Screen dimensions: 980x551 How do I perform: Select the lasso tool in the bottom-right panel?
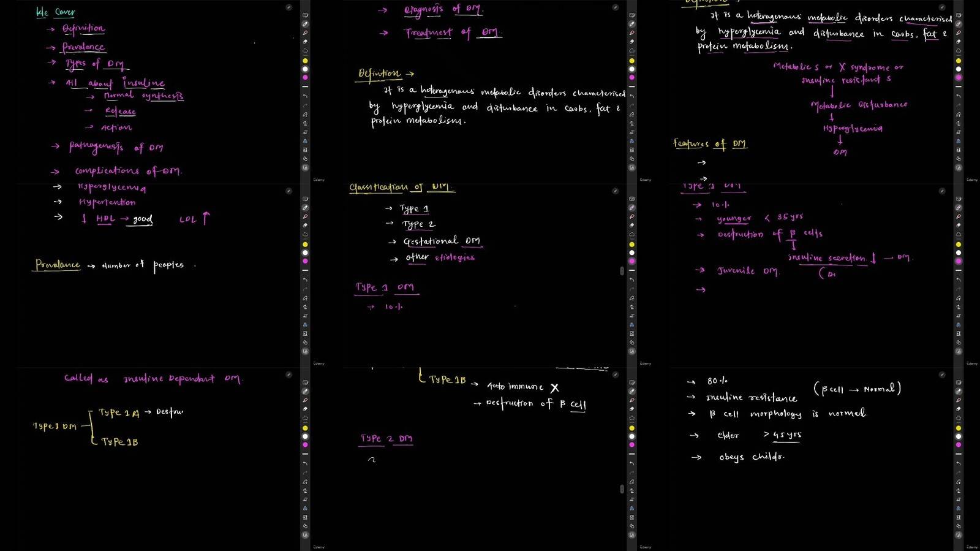pyautogui.click(x=958, y=418)
